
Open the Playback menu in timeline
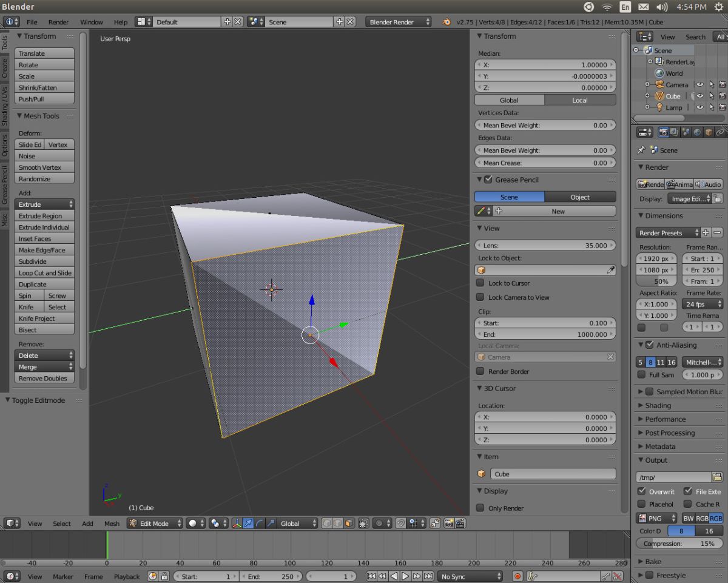point(127,576)
